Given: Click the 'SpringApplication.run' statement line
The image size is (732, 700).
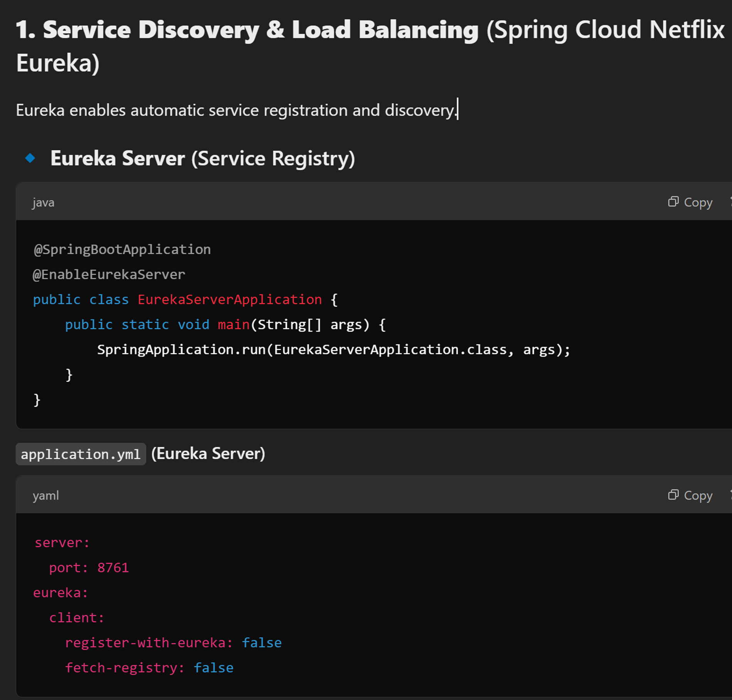Looking at the screenshot, I should [334, 350].
